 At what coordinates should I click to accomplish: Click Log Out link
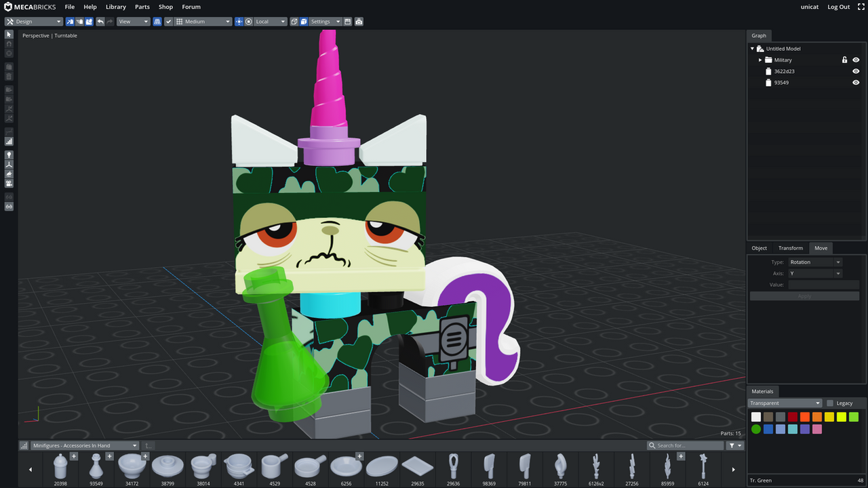click(839, 7)
